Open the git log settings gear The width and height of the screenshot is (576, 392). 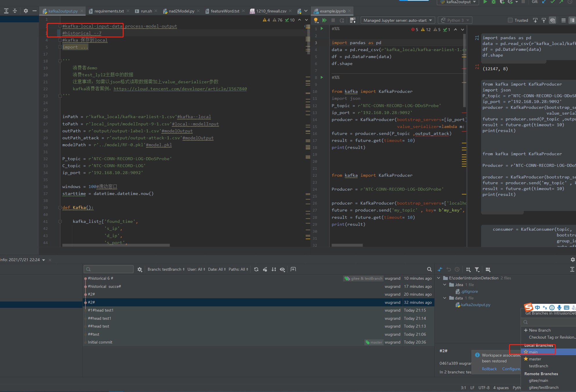pos(140,270)
